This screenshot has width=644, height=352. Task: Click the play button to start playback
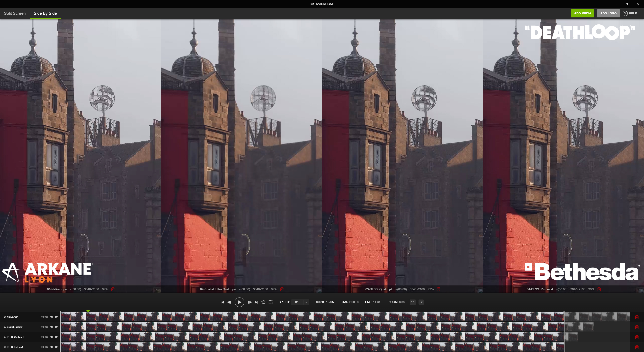(x=239, y=302)
